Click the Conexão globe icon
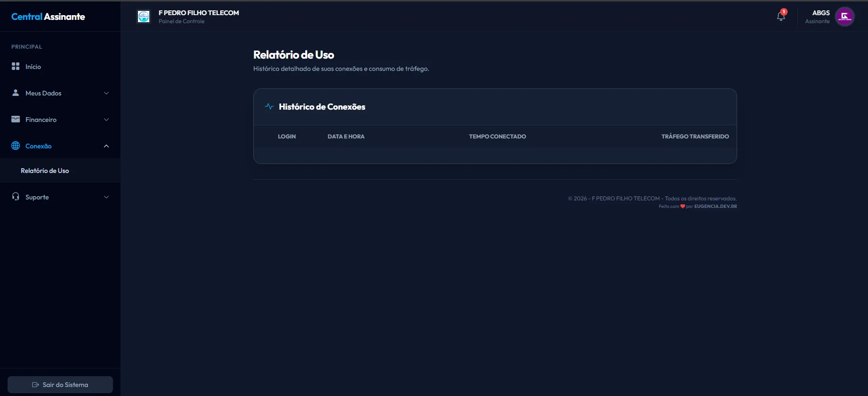 16,146
